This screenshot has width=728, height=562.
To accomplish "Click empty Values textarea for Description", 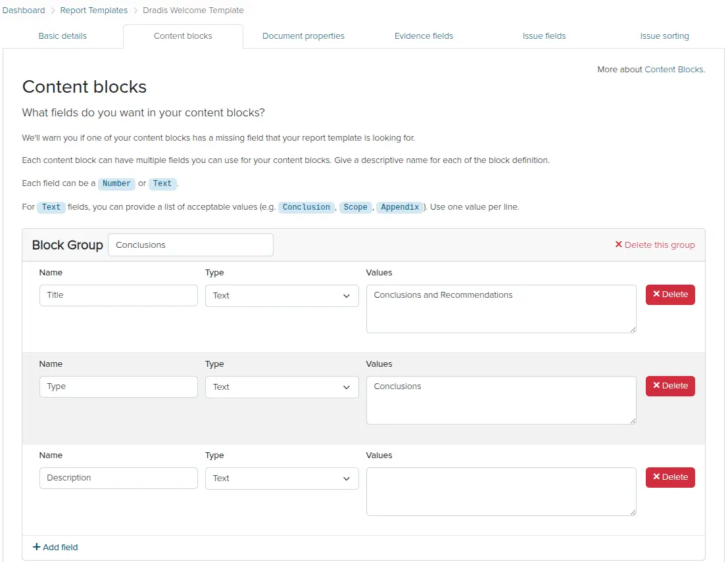I will [x=501, y=492].
